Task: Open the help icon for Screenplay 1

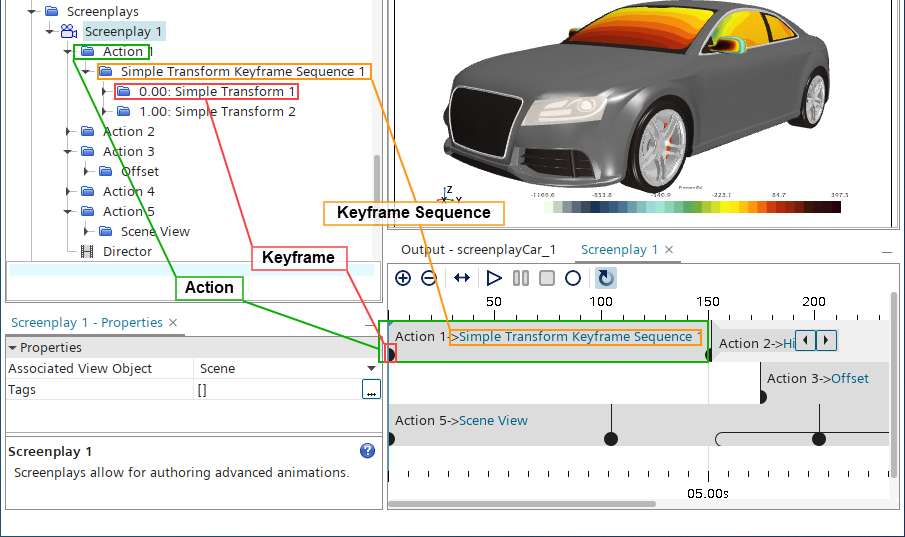Action: tap(367, 451)
